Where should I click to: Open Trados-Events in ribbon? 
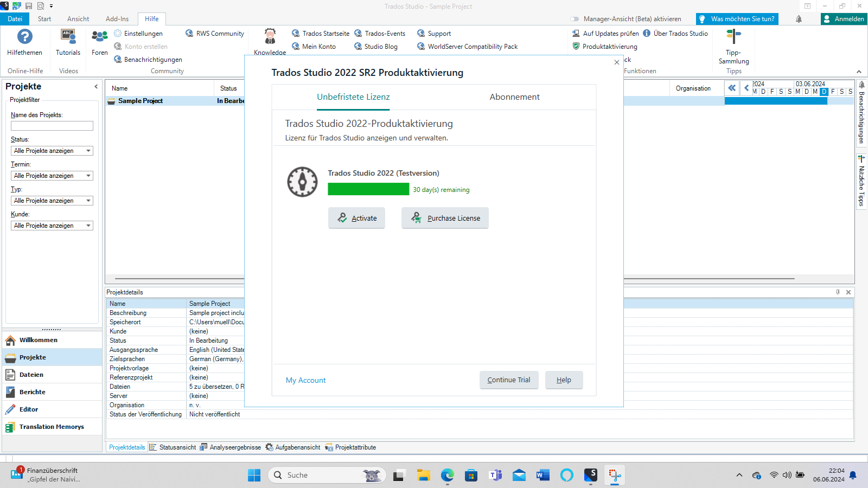pos(380,34)
